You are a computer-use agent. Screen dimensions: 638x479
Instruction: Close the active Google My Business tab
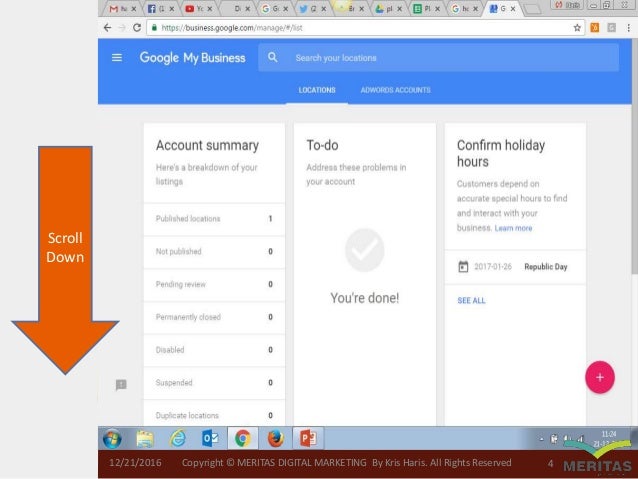(x=513, y=9)
